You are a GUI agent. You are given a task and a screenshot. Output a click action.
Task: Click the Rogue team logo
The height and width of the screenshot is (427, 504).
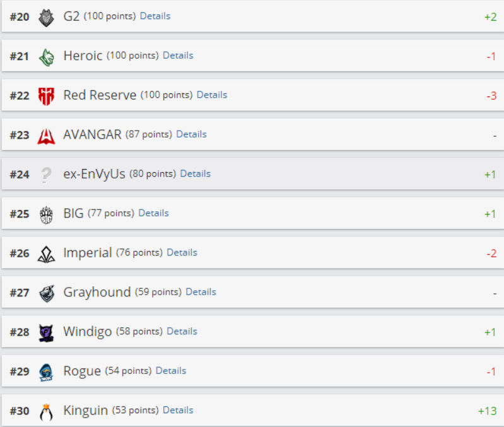tap(46, 372)
